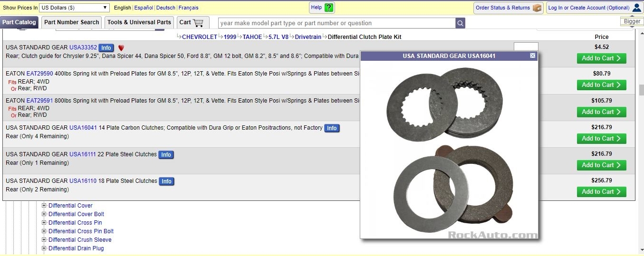Screen dimensions: 644x256
Task: Go to 5.7L V8 breadcrumb
Action: (x=279, y=37)
